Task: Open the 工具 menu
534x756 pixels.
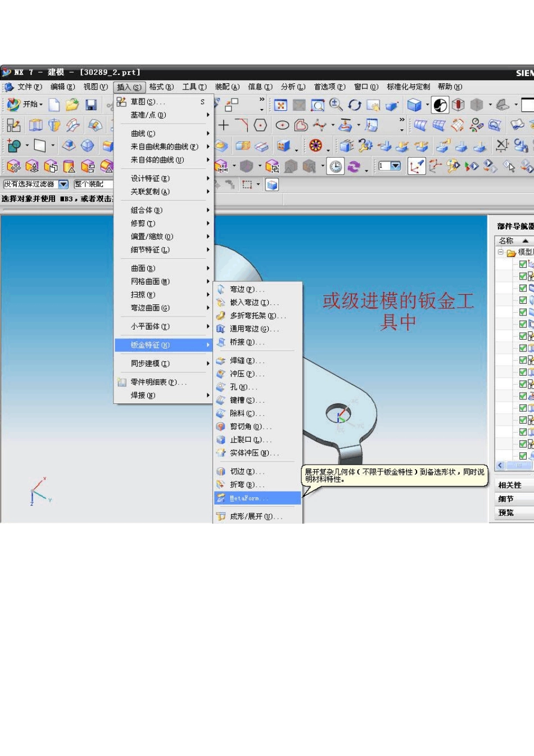Action: [x=194, y=87]
